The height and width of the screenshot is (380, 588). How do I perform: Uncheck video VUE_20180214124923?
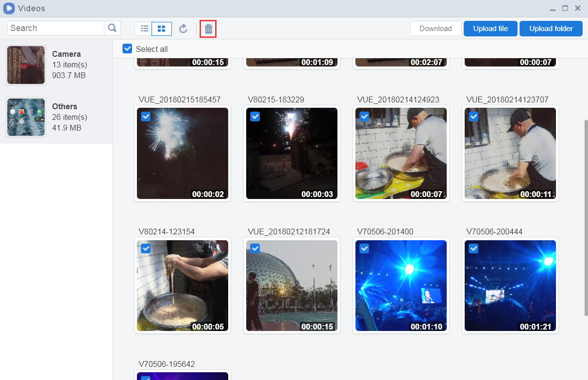(x=364, y=116)
